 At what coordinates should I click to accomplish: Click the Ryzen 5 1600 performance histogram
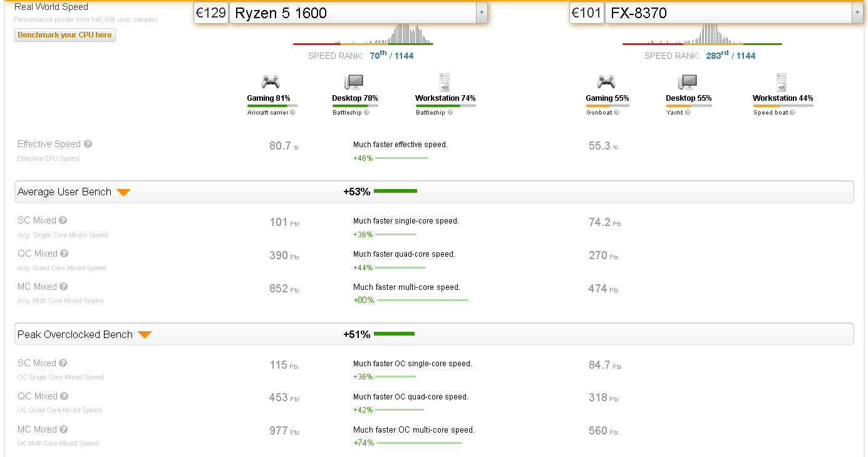[x=363, y=34]
